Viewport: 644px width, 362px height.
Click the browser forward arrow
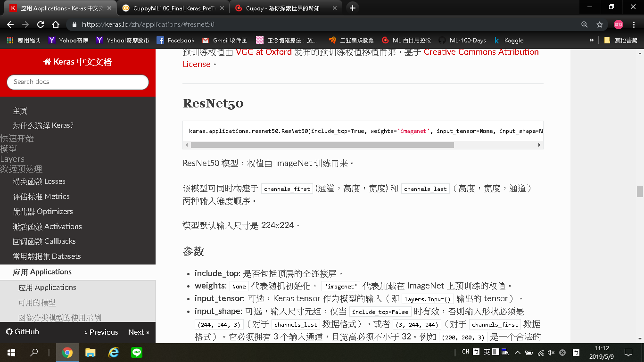[25, 25]
